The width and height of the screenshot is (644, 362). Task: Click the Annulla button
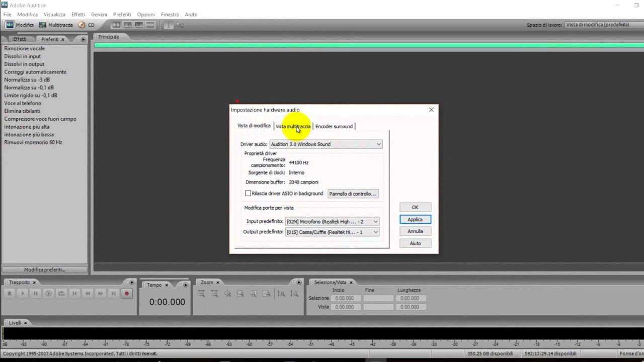[415, 231]
